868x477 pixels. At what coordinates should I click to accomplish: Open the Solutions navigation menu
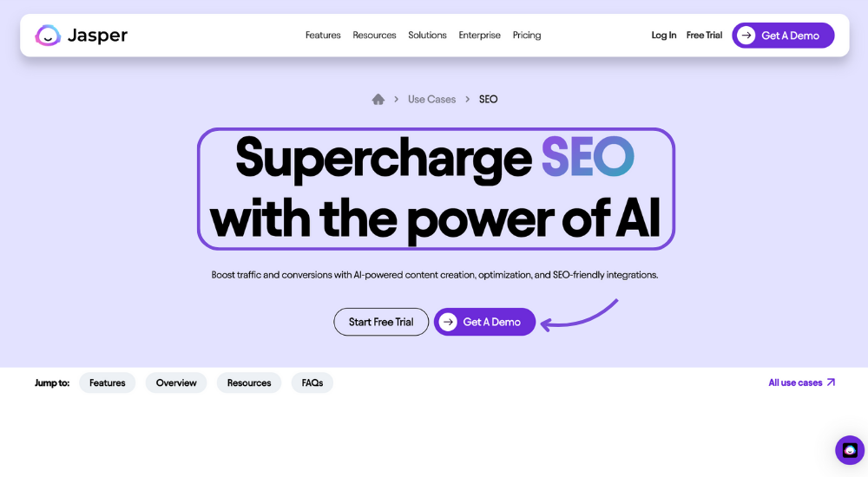click(427, 35)
